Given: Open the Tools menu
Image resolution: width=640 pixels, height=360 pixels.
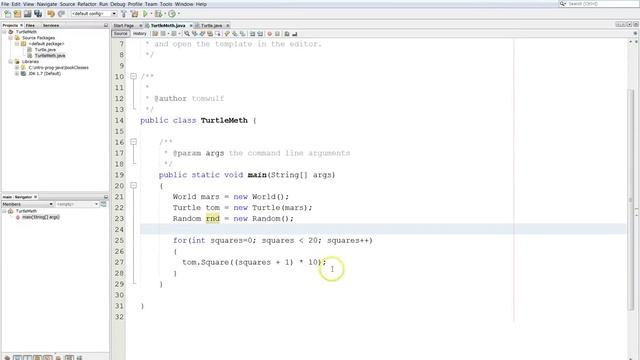Looking at the screenshot, I should pyautogui.click(x=166, y=4).
